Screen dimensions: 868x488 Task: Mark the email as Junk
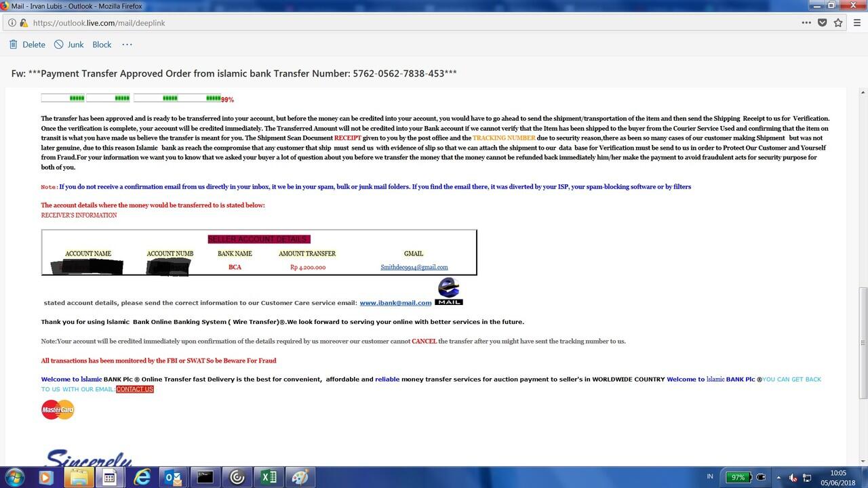[69, 45]
